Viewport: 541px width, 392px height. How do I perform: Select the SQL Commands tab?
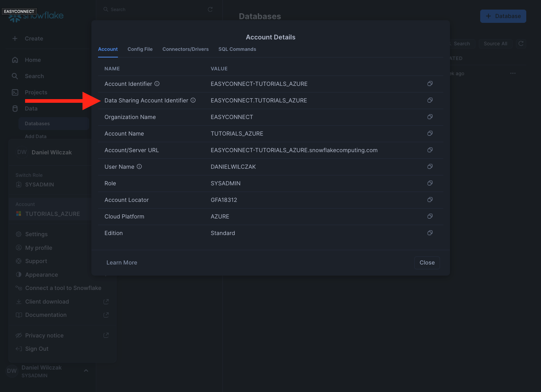point(237,49)
